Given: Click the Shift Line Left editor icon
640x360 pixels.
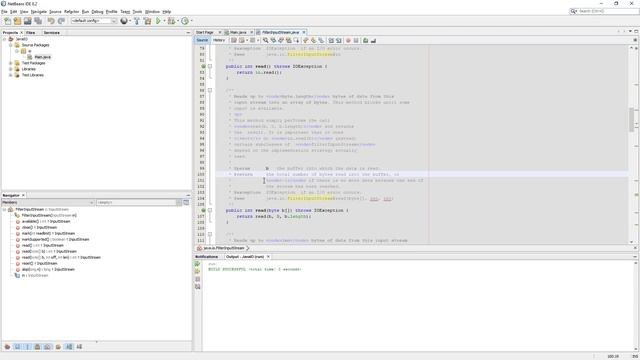Looking at the screenshot, I should [331, 40].
